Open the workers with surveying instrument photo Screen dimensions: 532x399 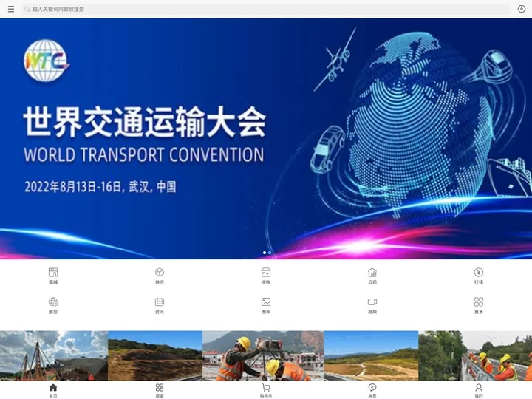point(263,355)
